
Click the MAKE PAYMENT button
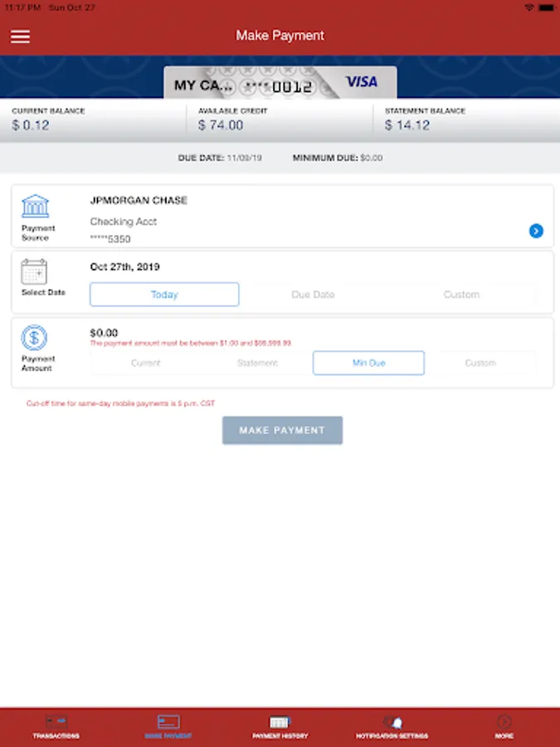pos(282,430)
